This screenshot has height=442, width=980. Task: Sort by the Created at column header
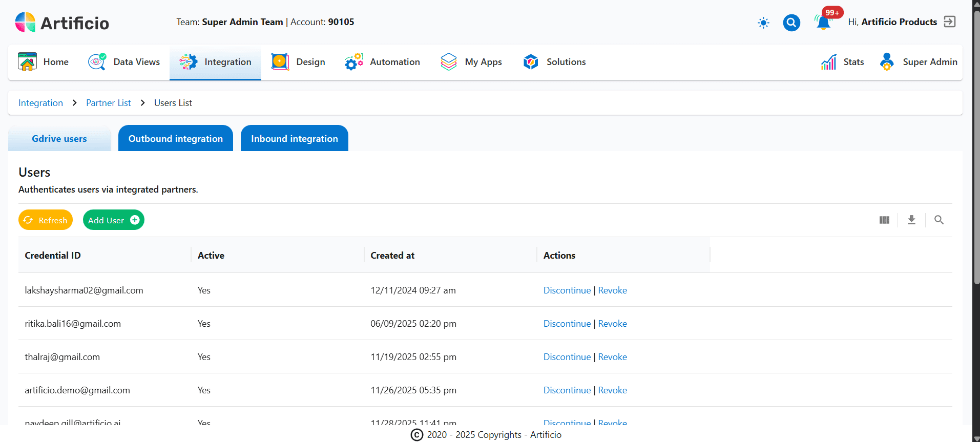coord(392,256)
